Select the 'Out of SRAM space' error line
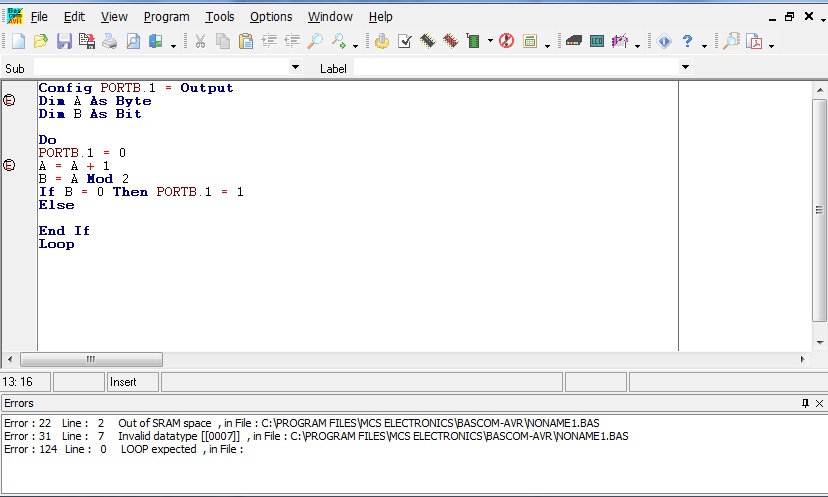The height and width of the screenshot is (497, 828). 302,423
